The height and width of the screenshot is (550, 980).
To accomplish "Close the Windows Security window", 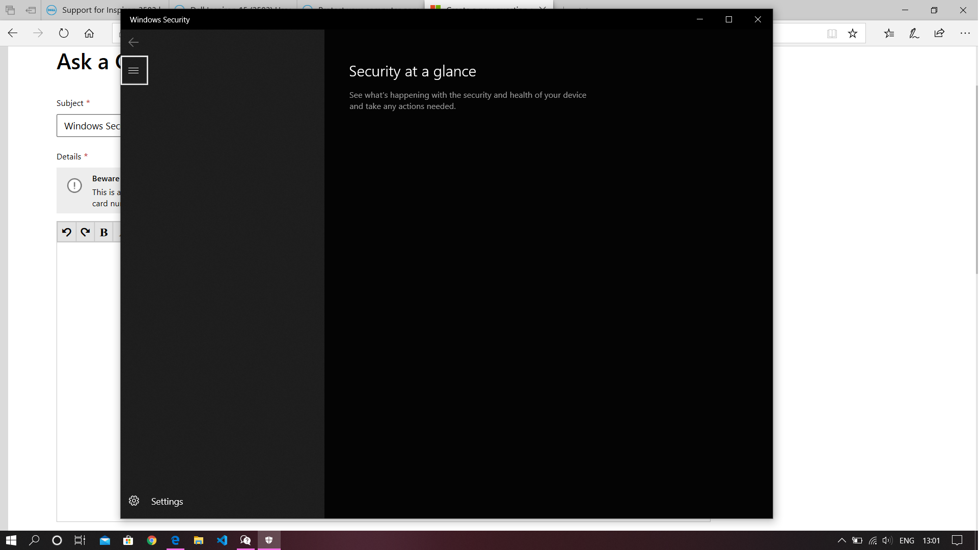I will click(758, 19).
